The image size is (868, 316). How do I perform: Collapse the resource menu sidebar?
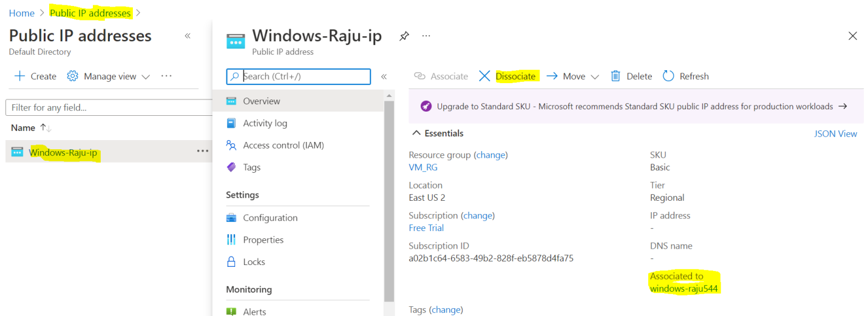384,76
